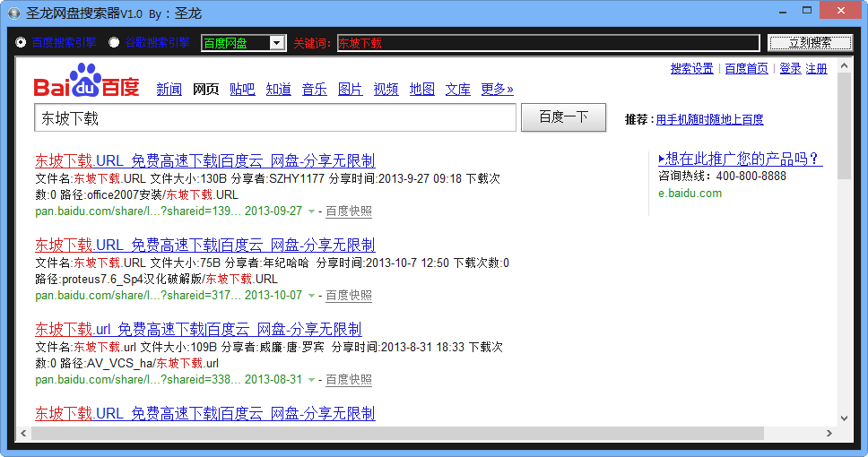Open the 贴吧 tab
The width and height of the screenshot is (868, 457).
click(242, 89)
